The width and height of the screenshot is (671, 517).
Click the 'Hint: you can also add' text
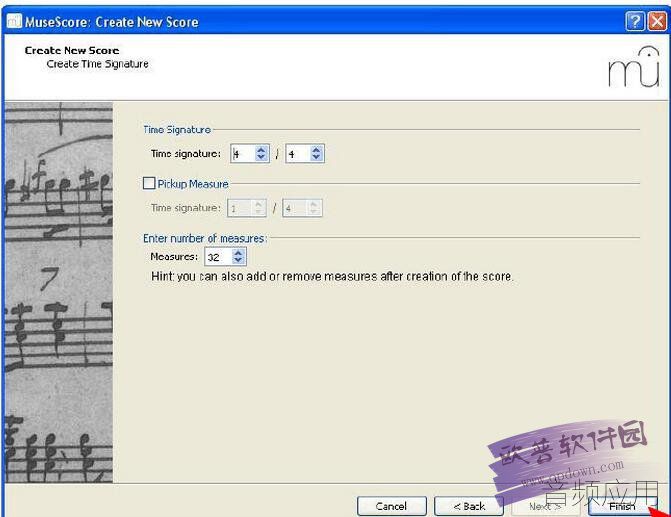click(332, 276)
